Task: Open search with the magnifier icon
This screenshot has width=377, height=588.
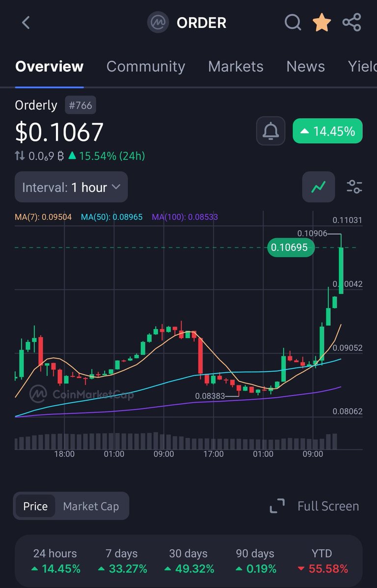Action: pyautogui.click(x=293, y=23)
